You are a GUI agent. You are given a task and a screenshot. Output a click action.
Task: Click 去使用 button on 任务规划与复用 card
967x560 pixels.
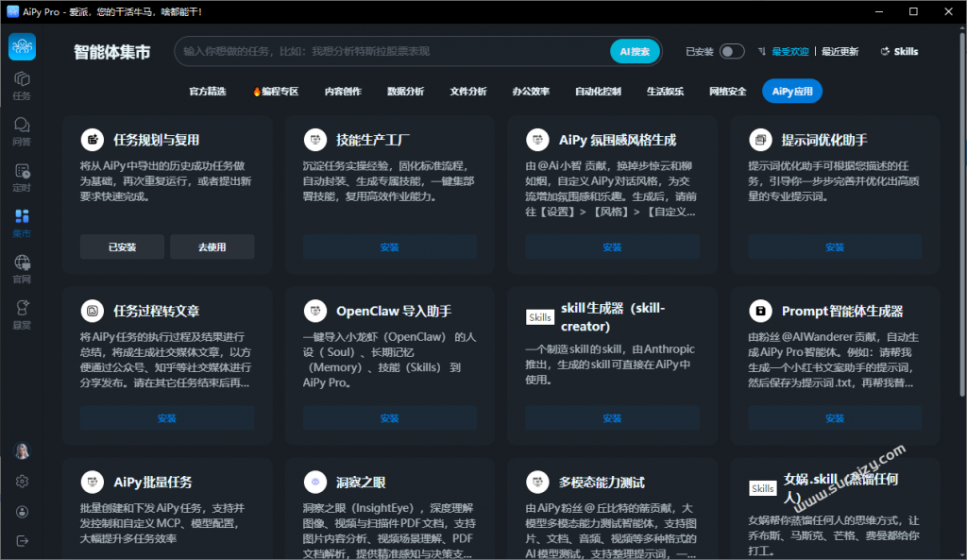point(212,246)
